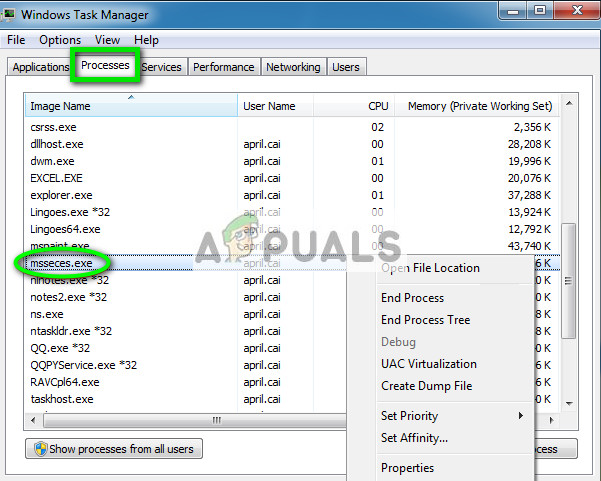Image resolution: width=601 pixels, height=481 pixels.
Task: Select Create Dump File option
Action: click(426, 386)
